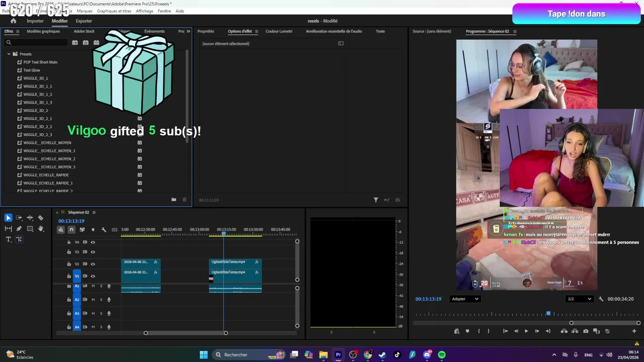Screen dimensions: 644x362
Task: Open Home screen icon
Action: (13, 21)
